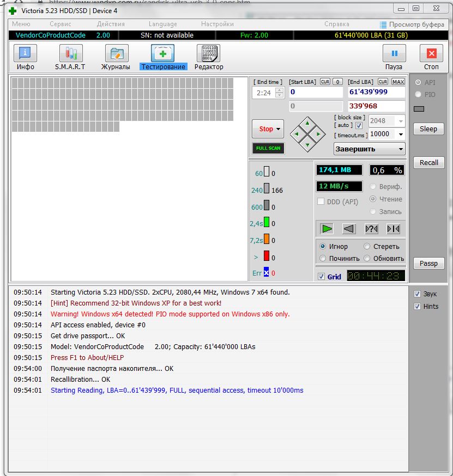Click the Start LBA CUR button
Screen dimensions: 453x476
(x=325, y=82)
